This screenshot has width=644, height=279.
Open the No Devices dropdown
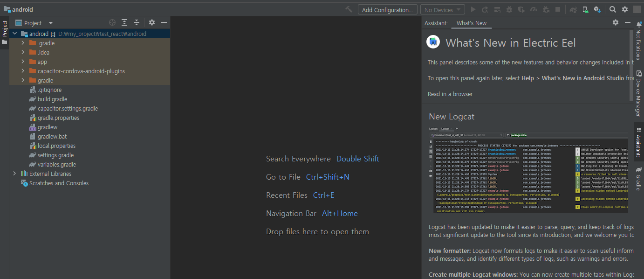click(x=442, y=10)
